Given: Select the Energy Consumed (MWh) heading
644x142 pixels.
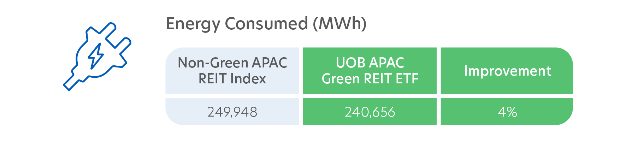Looking at the screenshot, I should [266, 24].
